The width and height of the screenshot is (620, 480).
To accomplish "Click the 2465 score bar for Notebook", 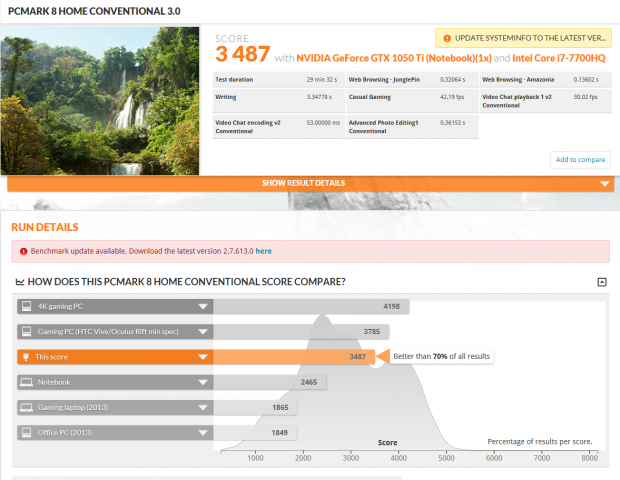I will pyautogui.click(x=270, y=382).
